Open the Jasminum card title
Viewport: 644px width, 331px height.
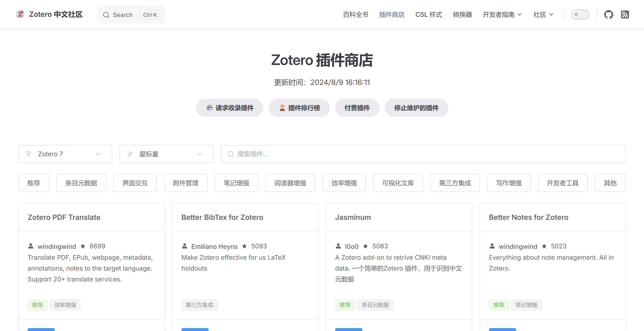coord(353,217)
